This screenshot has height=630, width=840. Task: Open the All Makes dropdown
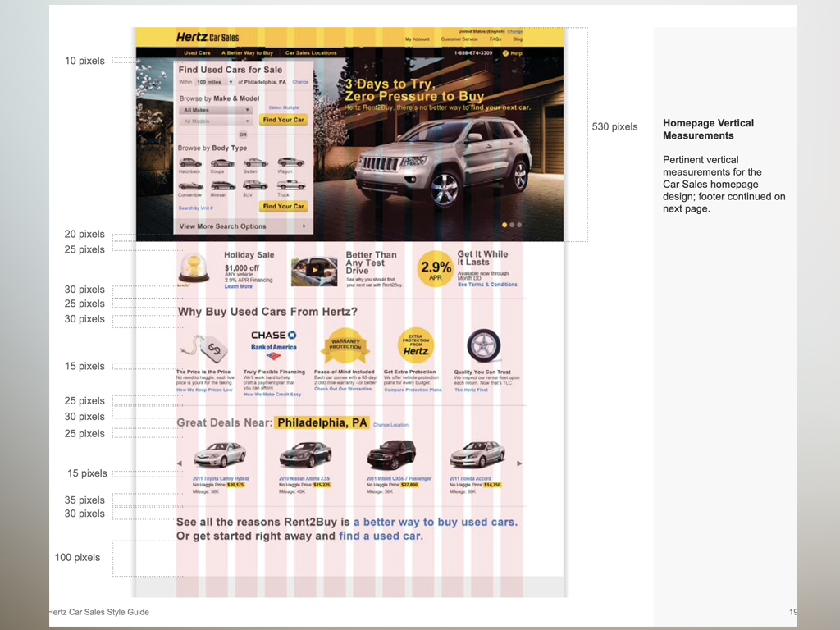[x=217, y=109]
